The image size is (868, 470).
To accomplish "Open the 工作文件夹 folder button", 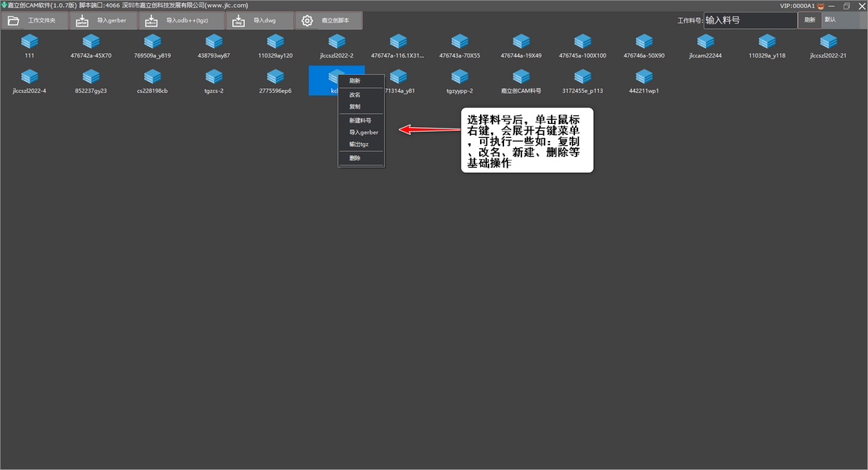I will click(x=35, y=20).
